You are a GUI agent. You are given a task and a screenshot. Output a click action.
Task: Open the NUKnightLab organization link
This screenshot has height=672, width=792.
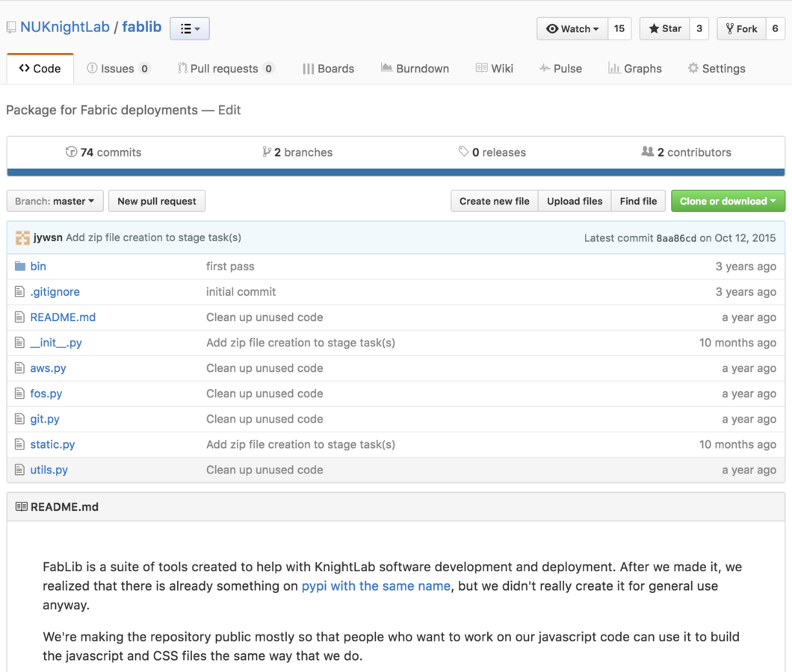tap(65, 27)
